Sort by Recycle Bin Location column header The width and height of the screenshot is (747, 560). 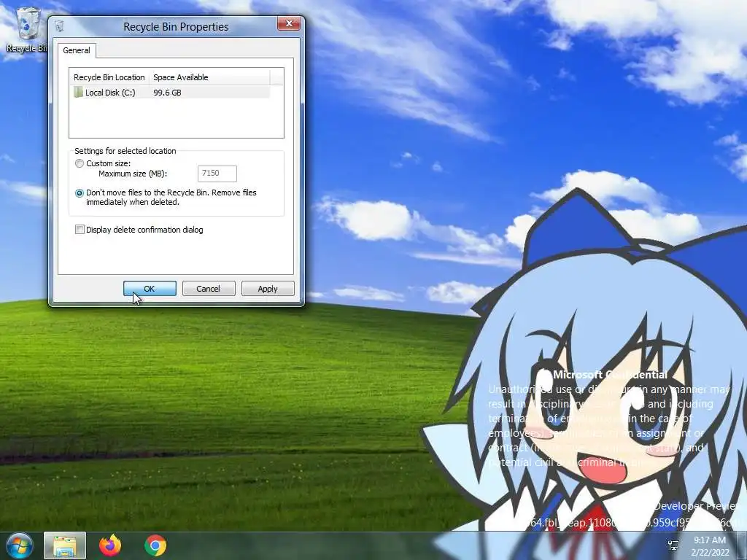(x=109, y=77)
